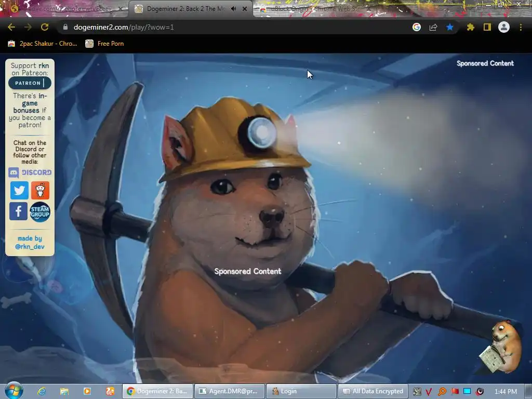Screen dimensions: 532x399
Task: Switch to the Login taskbar window
Action: [301, 391]
